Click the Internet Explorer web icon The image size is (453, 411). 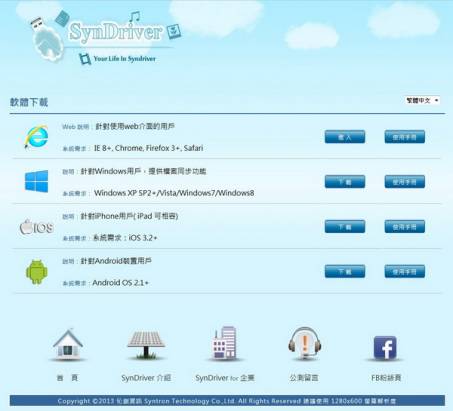(x=36, y=137)
